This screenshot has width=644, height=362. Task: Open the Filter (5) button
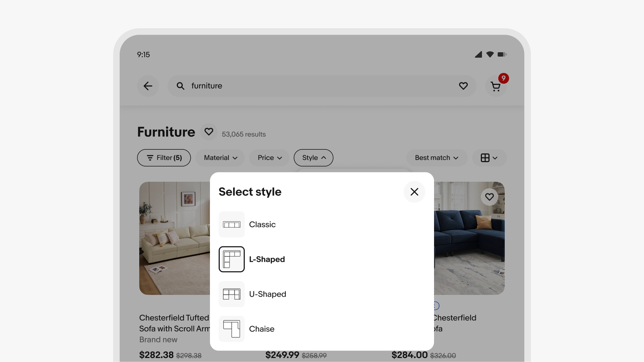[164, 158]
